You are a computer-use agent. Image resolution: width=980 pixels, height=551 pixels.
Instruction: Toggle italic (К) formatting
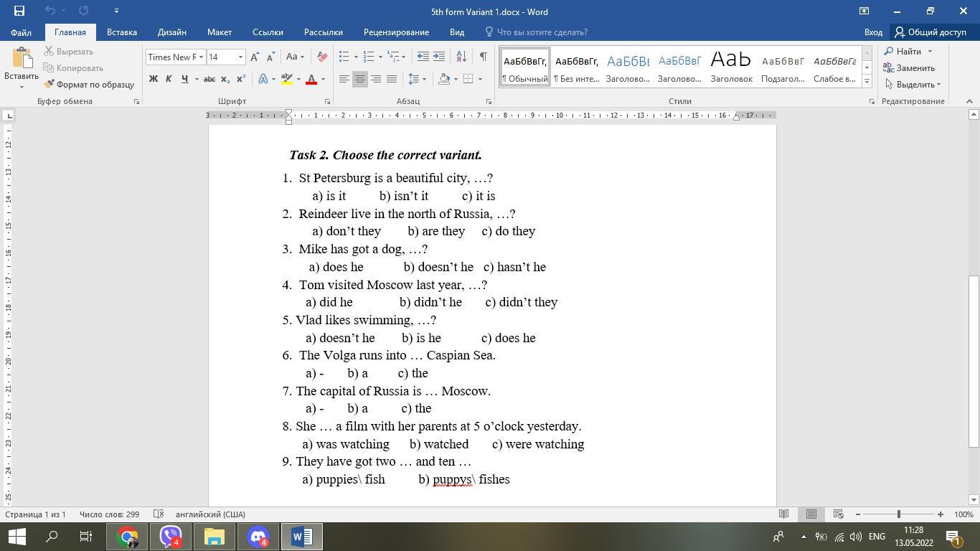(x=169, y=79)
